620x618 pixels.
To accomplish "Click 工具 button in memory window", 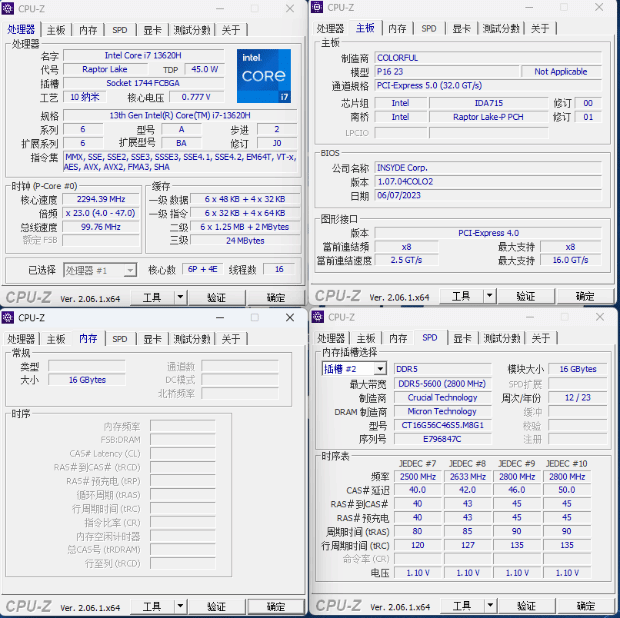I will click(x=152, y=606).
